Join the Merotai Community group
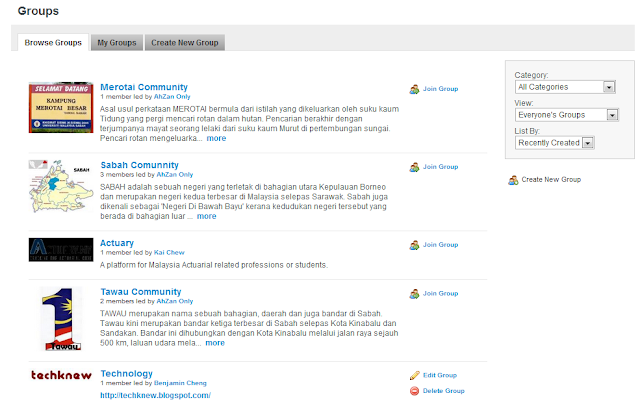The width and height of the screenshot is (640, 404). (440, 89)
